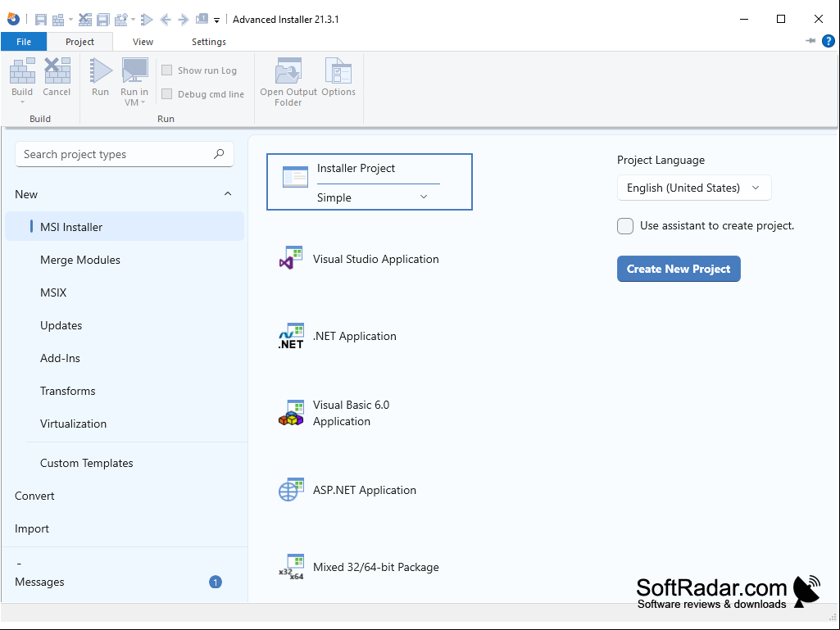The image size is (840, 630).
Task: Click the magnifier search icon
Action: coord(219,154)
